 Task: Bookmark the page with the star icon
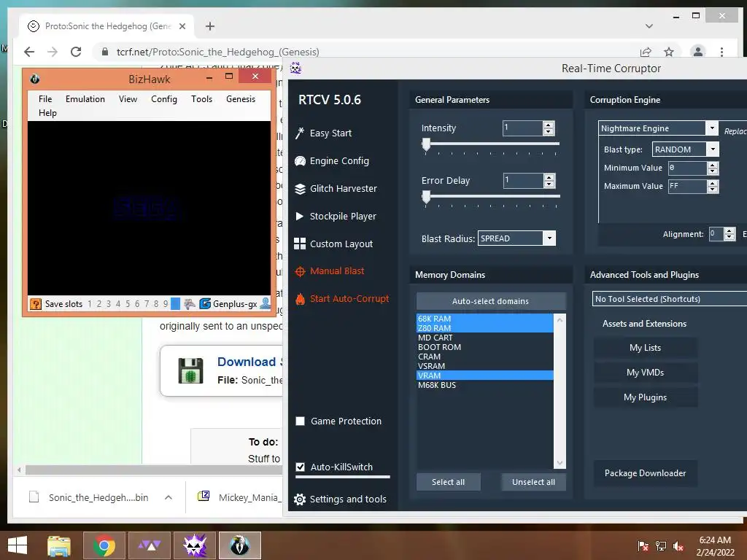669,52
